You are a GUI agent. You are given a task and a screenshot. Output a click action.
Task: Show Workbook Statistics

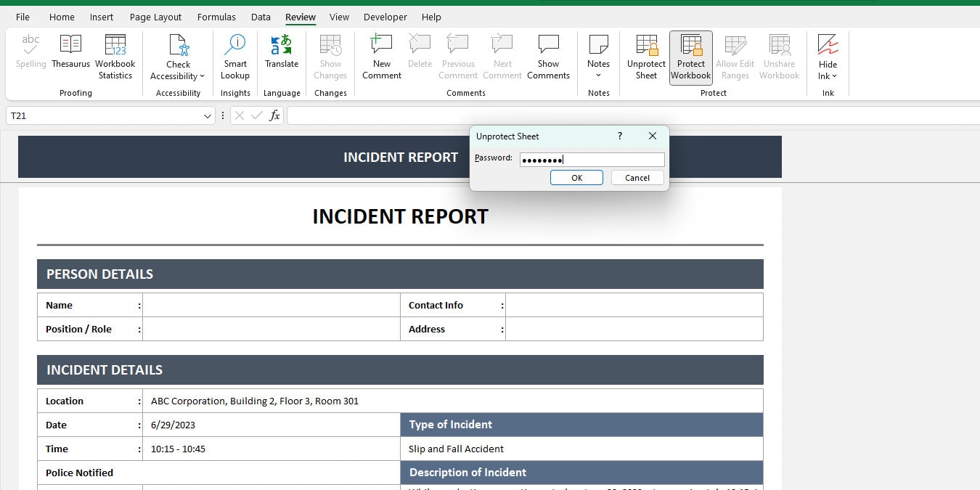click(x=115, y=54)
